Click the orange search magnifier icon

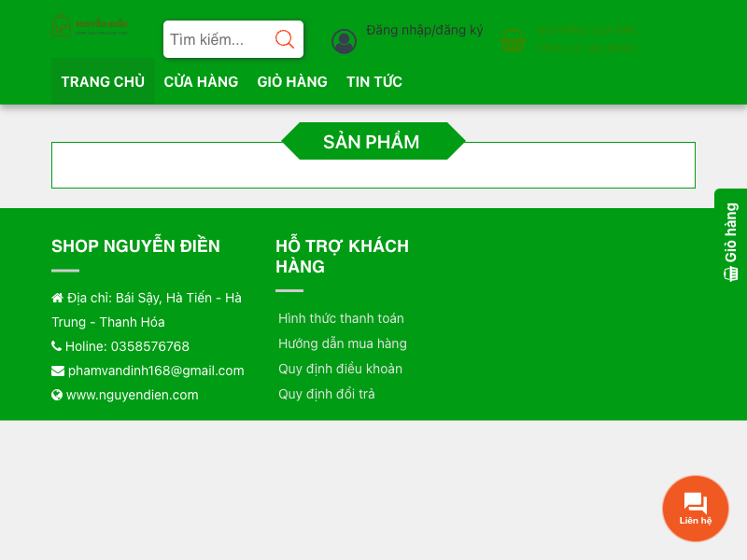click(x=285, y=39)
